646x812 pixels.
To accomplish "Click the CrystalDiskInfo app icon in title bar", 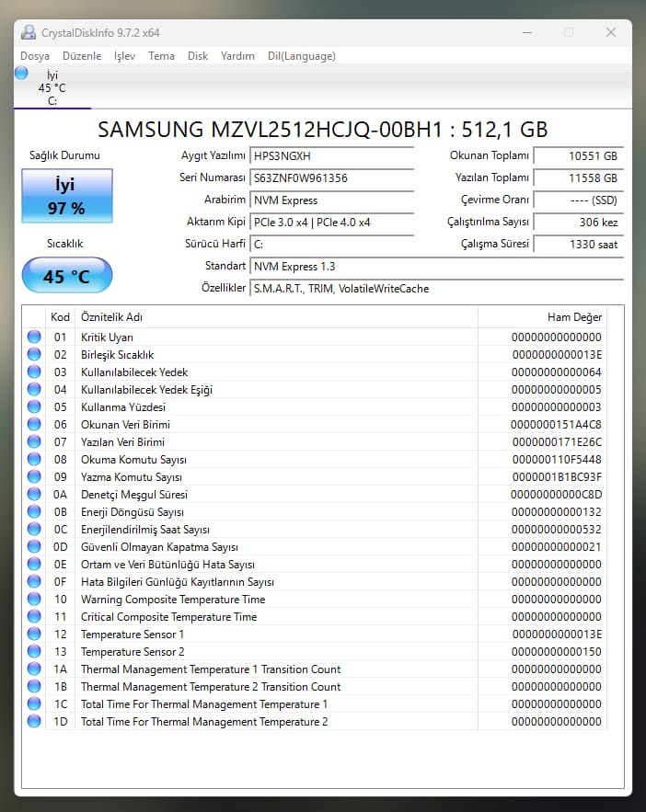I will point(27,32).
